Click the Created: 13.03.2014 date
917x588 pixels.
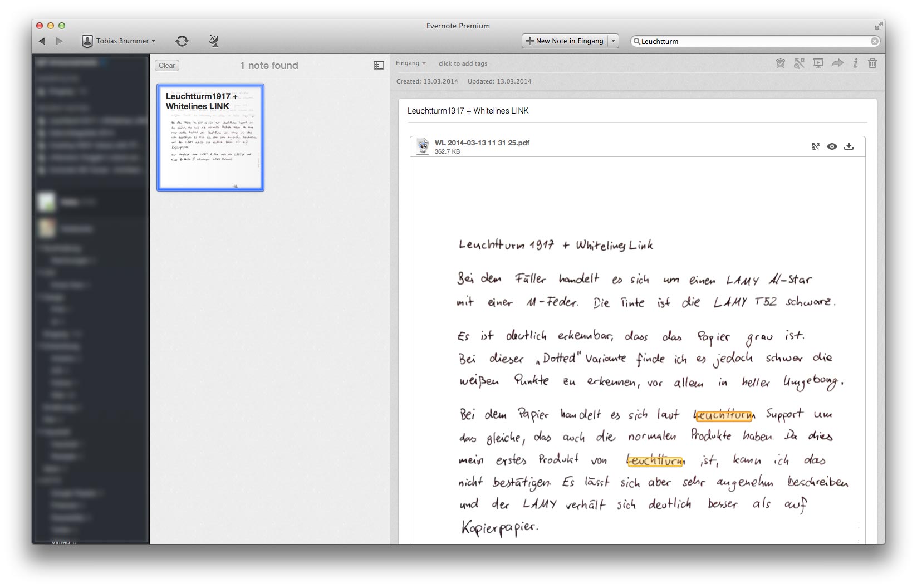(x=427, y=81)
